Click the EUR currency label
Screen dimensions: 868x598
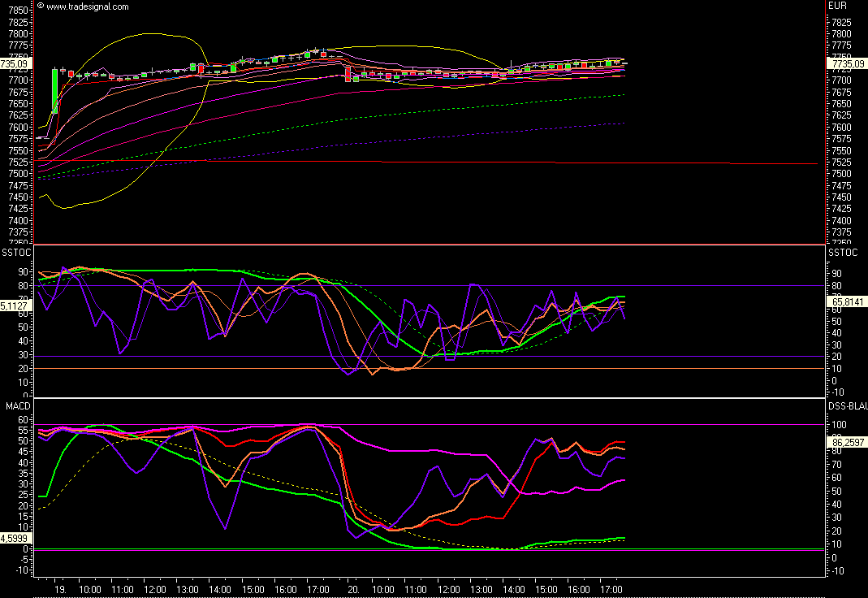tap(836, 6)
